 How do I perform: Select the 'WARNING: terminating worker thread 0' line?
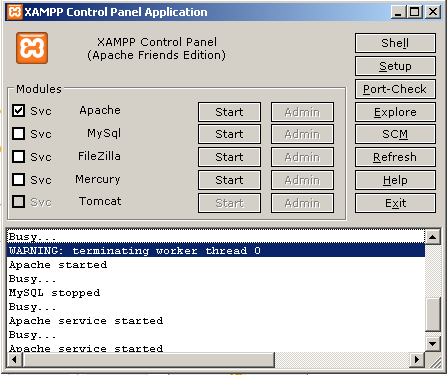(216, 251)
